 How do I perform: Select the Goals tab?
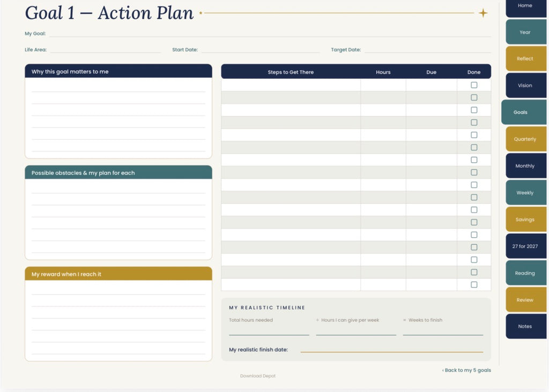(523, 112)
